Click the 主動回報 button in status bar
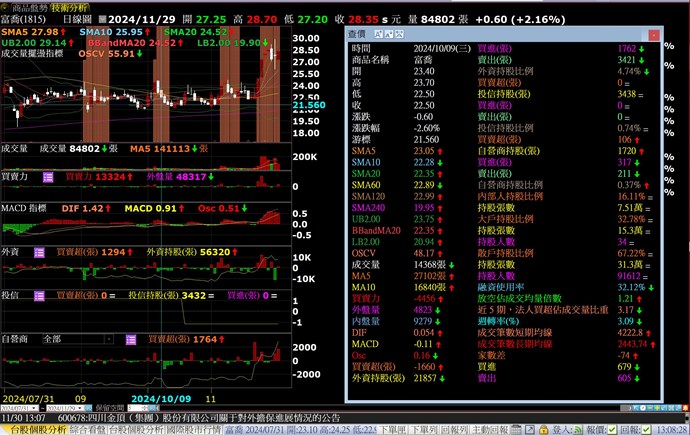The width and height of the screenshot is (690, 435). pos(491,428)
